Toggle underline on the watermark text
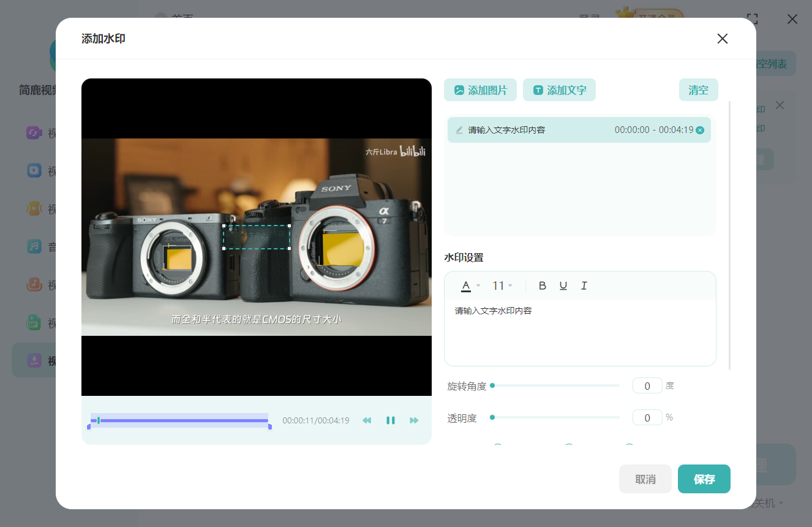This screenshot has width=812, height=527. pyautogui.click(x=563, y=286)
